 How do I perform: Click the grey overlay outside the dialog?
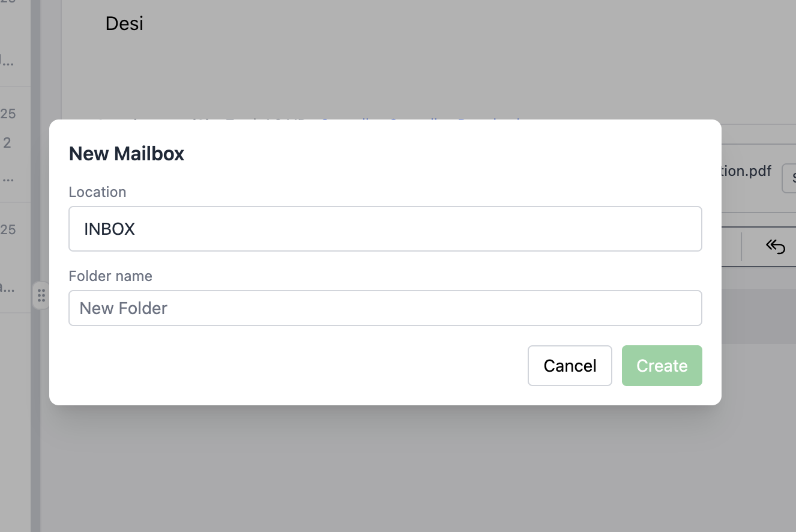[x=396, y=474]
